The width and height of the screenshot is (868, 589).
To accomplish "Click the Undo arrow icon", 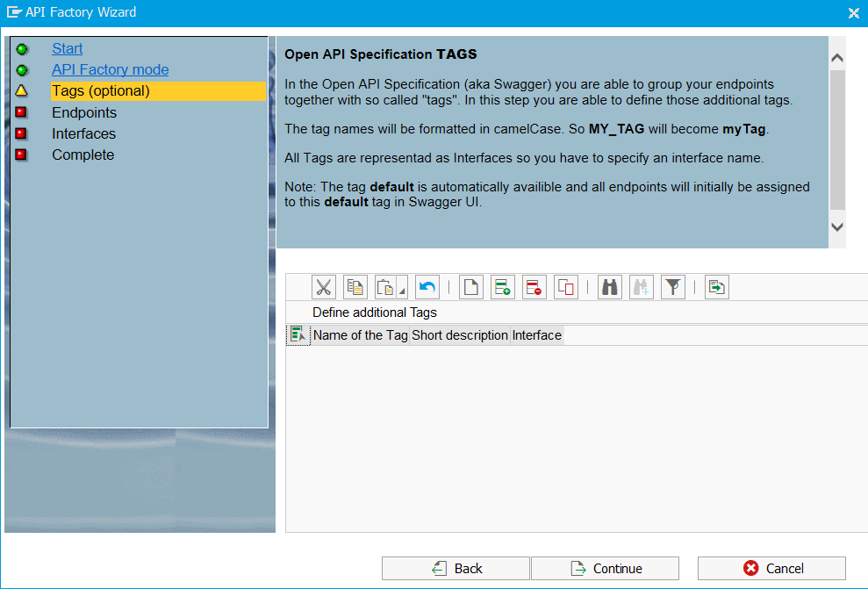I will click(x=427, y=287).
